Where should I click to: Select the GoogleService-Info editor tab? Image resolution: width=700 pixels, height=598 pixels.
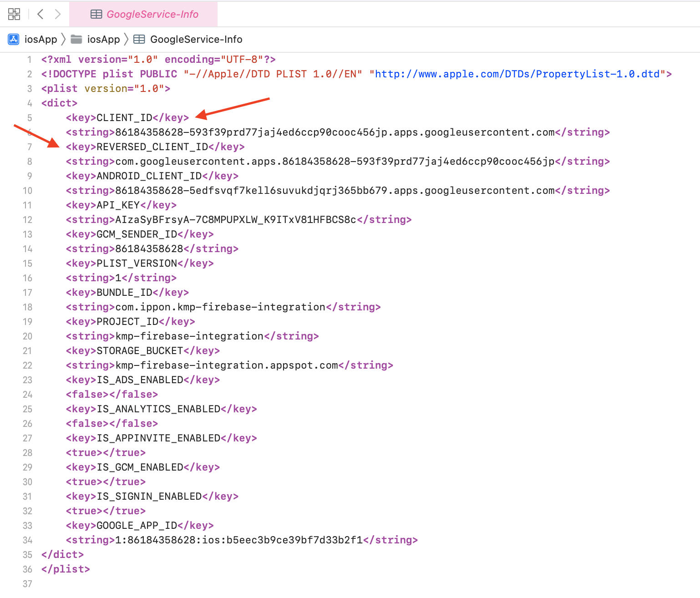click(x=143, y=14)
